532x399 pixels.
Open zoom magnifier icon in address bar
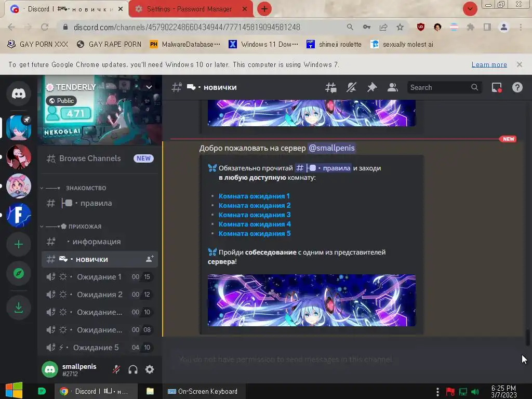[x=350, y=27]
